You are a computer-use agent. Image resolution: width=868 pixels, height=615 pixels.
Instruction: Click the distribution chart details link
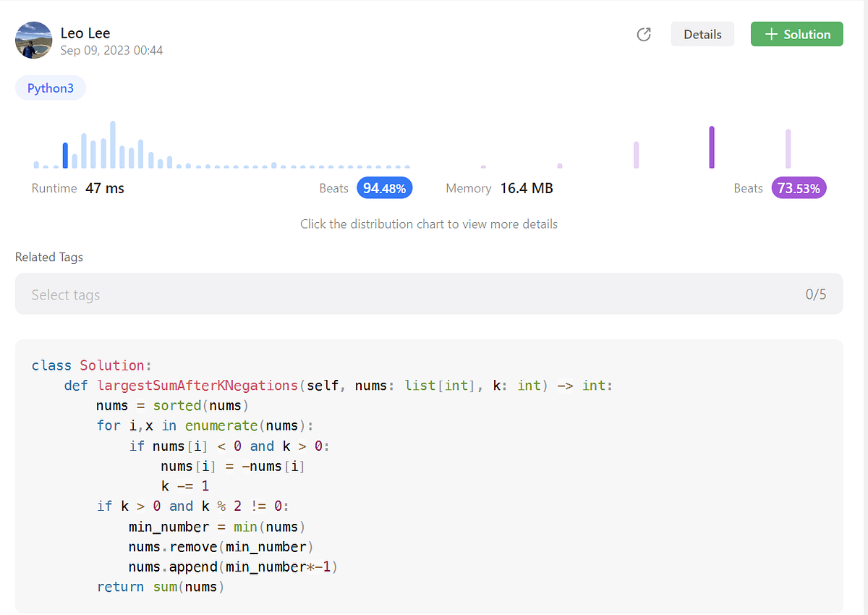(428, 224)
